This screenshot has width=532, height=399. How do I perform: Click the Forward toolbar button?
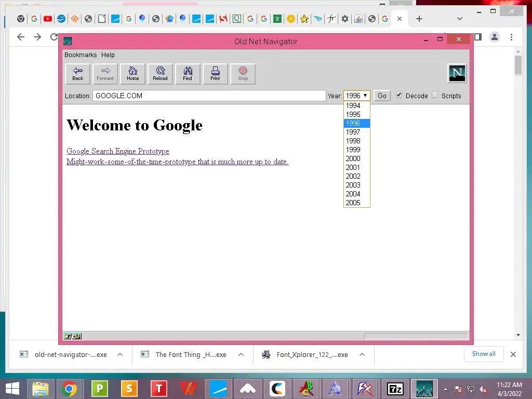coord(105,74)
